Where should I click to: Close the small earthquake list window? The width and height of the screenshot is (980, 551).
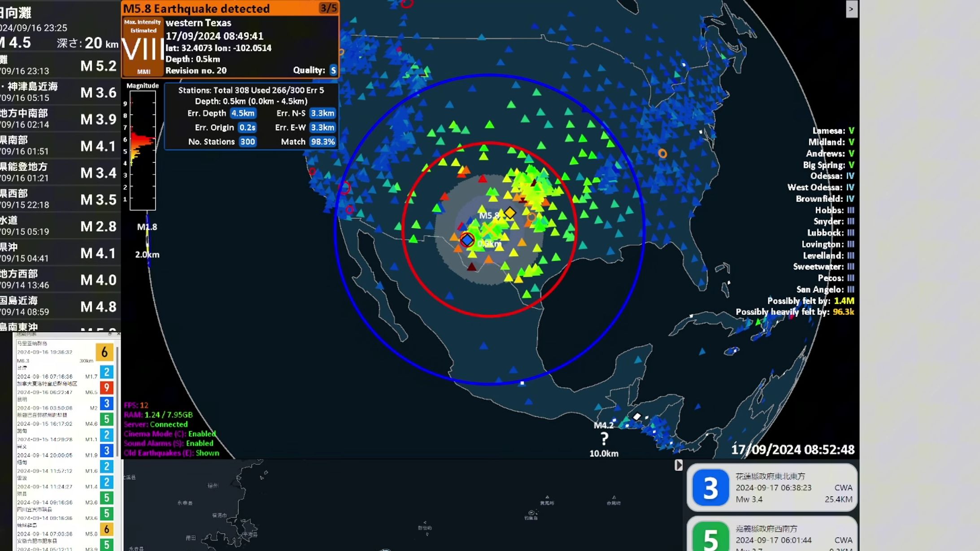(x=118, y=334)
